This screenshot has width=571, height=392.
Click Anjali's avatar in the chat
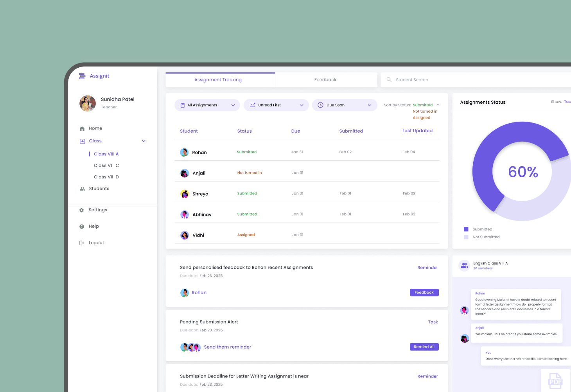(x=465, y=339)
